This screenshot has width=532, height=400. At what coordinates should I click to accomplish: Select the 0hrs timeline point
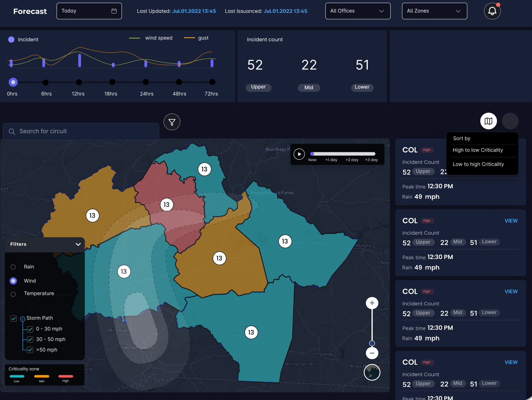pyautogui.click(x=13, y=82)
